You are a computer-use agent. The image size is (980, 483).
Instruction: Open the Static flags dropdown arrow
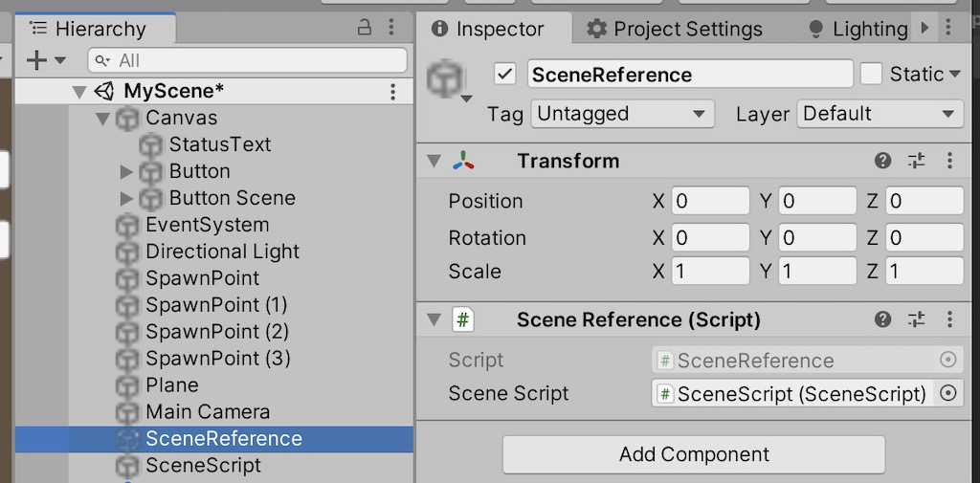point(954,75)
